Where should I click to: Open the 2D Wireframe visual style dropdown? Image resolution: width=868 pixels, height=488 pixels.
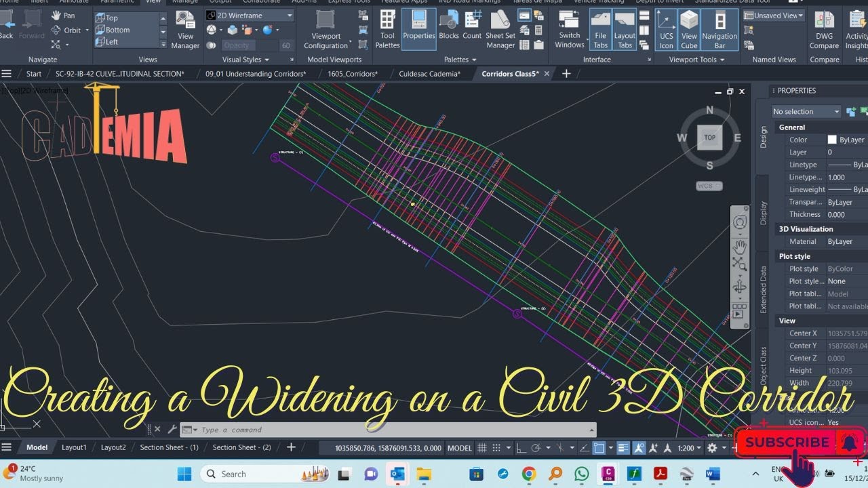click(250, 16)
